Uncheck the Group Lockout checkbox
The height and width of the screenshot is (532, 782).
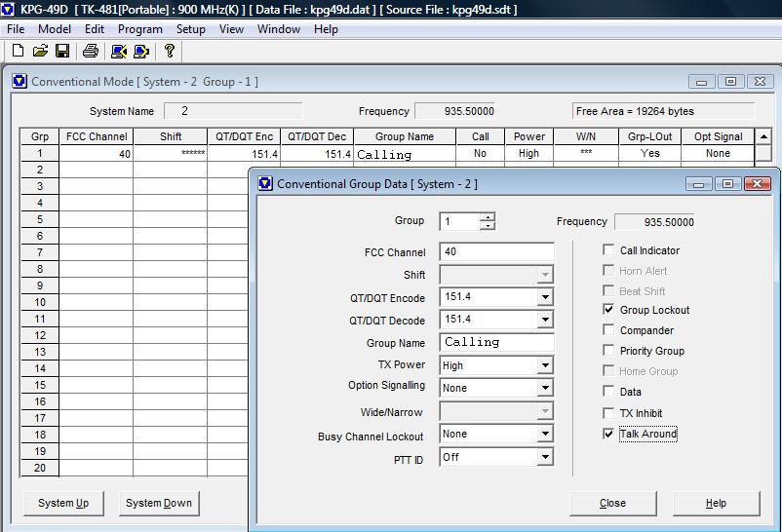coord(608,310)
